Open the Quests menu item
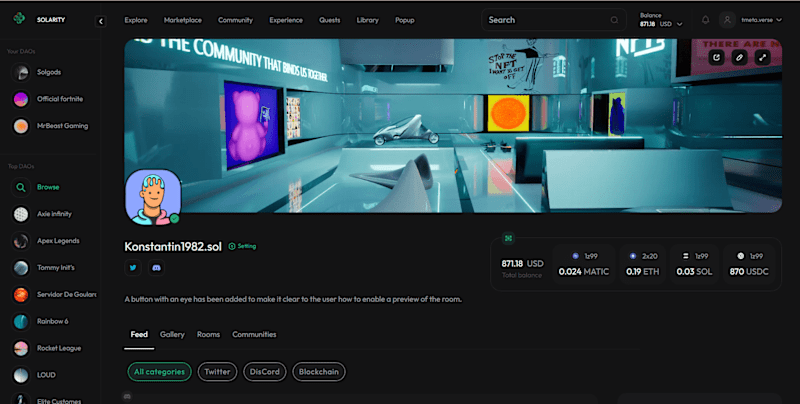 point(330,20)
